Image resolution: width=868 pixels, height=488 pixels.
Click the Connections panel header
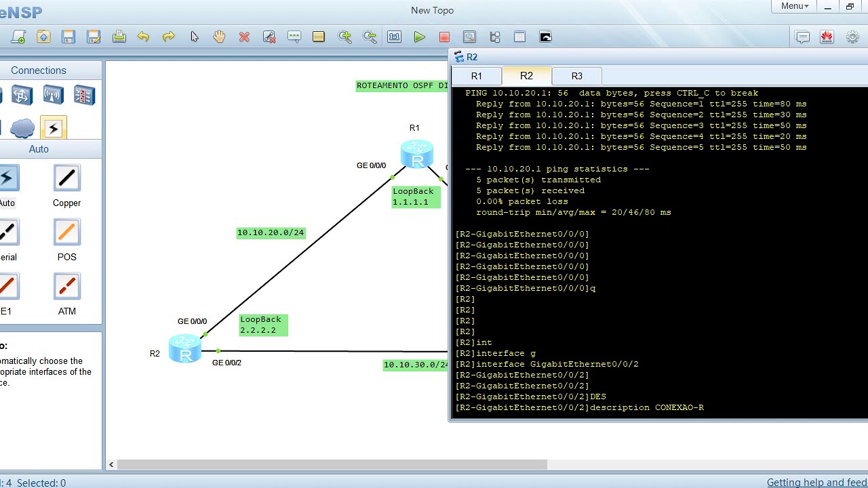pyautogui.click(x=39, y=70)
